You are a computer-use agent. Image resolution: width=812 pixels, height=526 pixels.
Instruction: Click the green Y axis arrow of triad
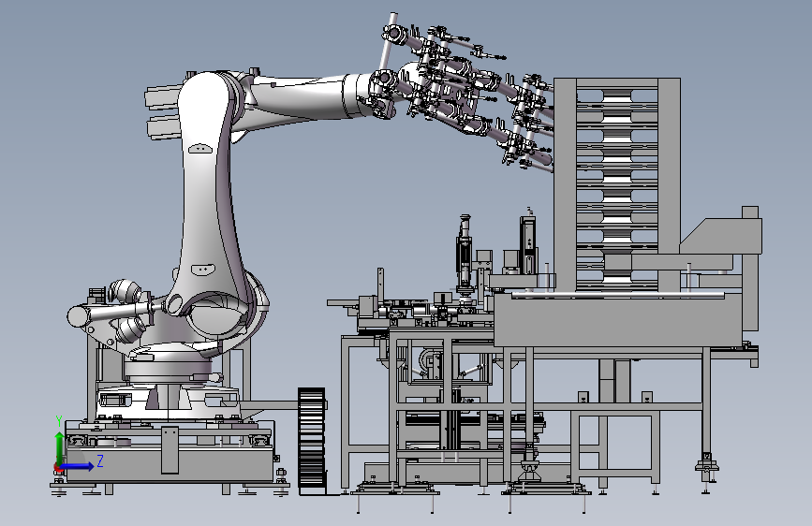[60, 447]
